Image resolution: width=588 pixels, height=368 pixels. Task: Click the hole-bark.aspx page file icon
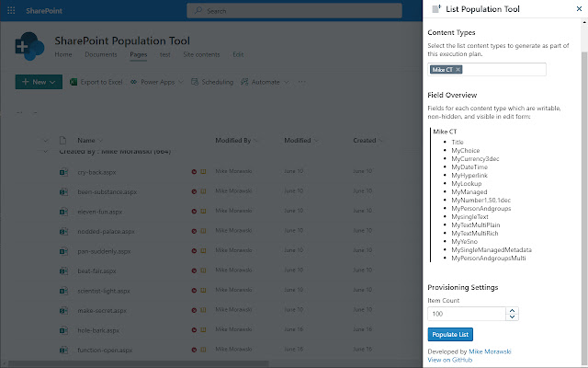point(63,330)
